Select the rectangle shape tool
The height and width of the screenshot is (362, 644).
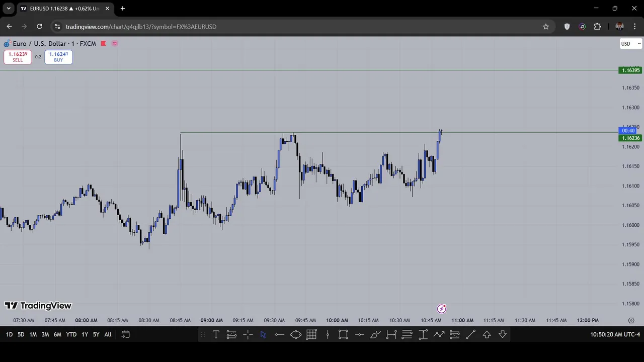point(343,334)
